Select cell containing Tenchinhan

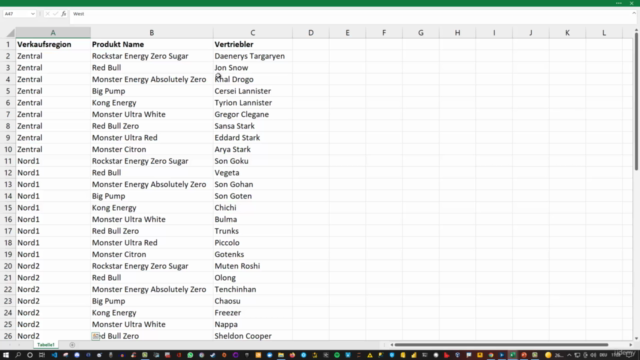coord(253,289)
